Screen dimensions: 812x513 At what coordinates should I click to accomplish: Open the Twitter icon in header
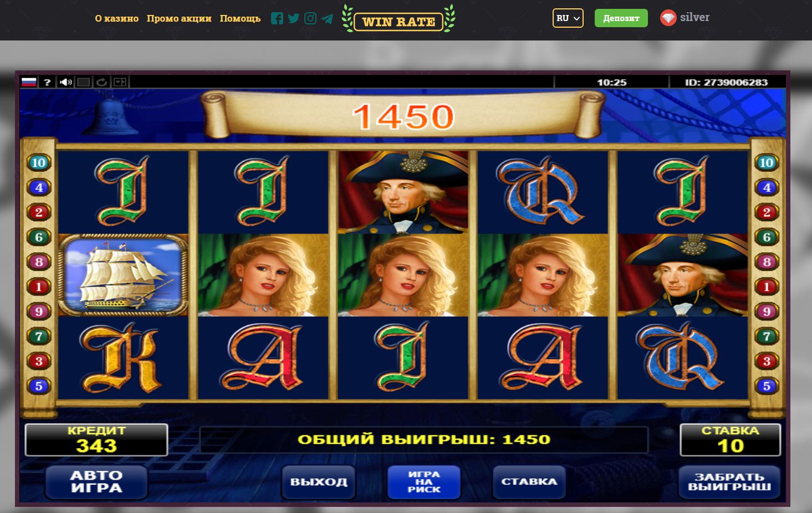point(294,18)
